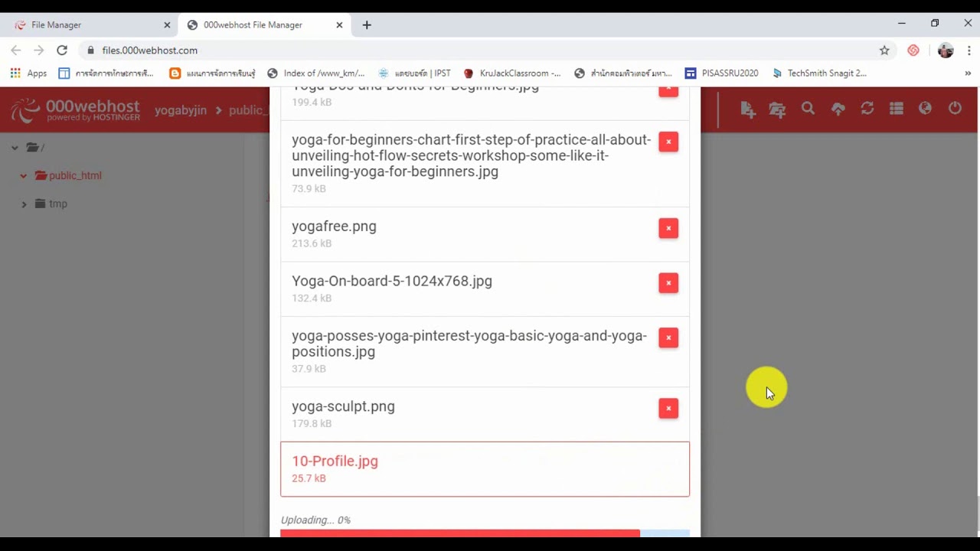Click the 213.6 kB size label
The image size is (980, 551).
[x=312, y=243]
